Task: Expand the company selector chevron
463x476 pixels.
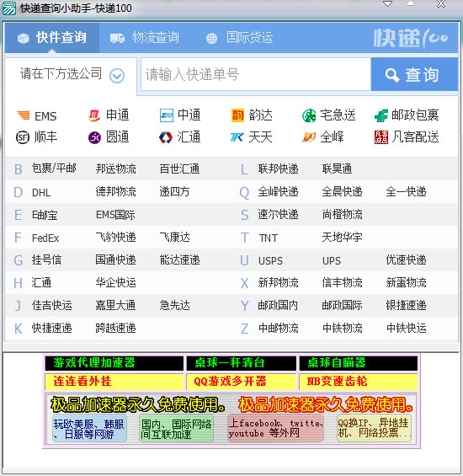Action: click(117, 76)
